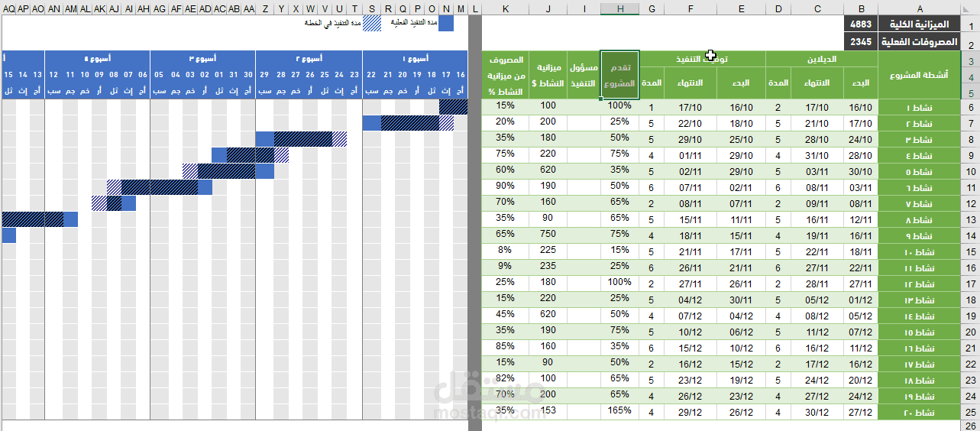Select budget value 153
This screenshot has width=980, height=431.
click(x=549, y=410)
